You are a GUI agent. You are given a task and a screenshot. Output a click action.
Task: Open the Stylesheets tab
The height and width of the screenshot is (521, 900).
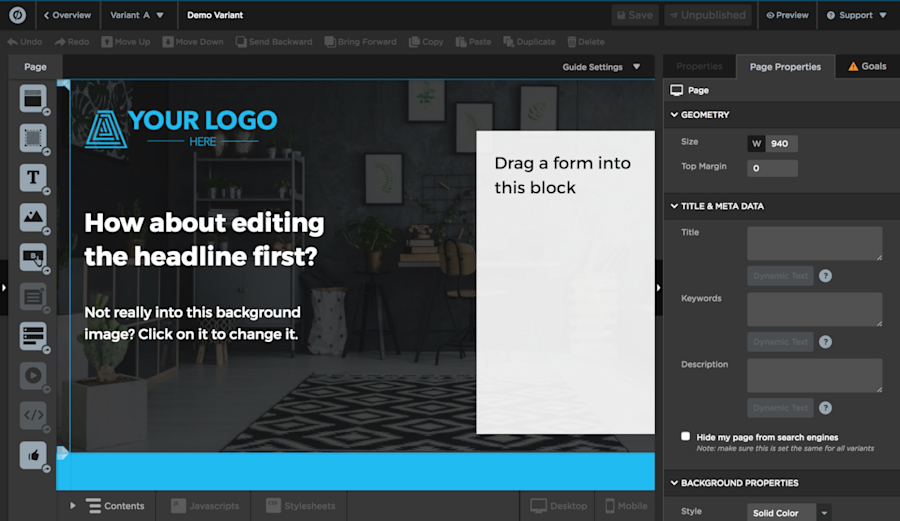[301, 506]
